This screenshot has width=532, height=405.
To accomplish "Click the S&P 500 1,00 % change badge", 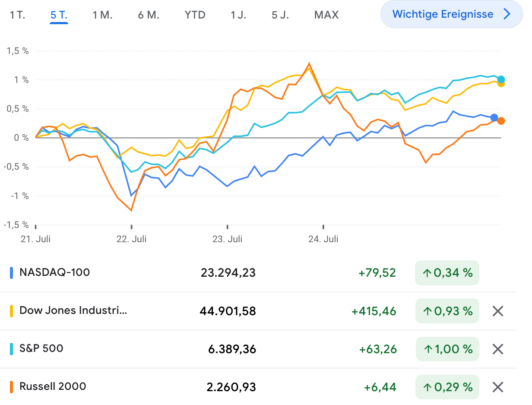I will (x=447, y=349).
